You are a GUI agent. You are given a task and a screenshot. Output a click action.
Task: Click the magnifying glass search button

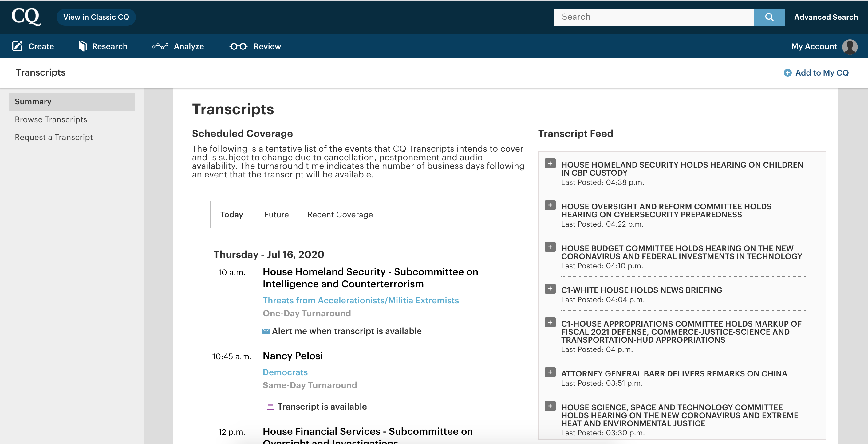coord(769,17)
